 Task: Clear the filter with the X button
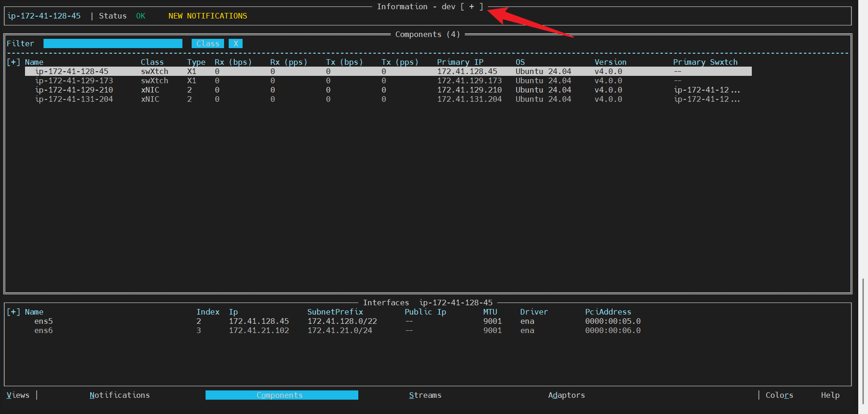click(236, 43)
